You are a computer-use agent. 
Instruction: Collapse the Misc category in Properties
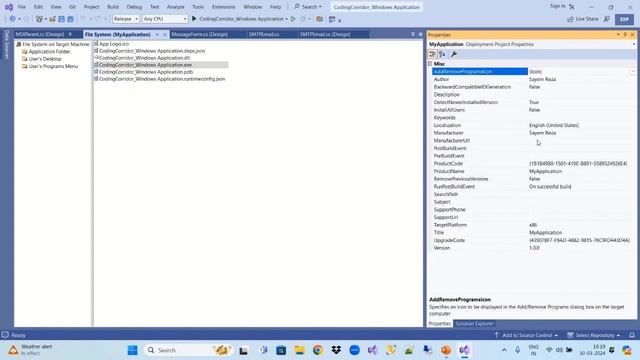[430, 64]
